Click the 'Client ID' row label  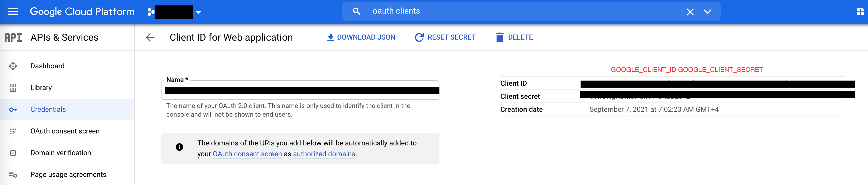click(513, 84)
